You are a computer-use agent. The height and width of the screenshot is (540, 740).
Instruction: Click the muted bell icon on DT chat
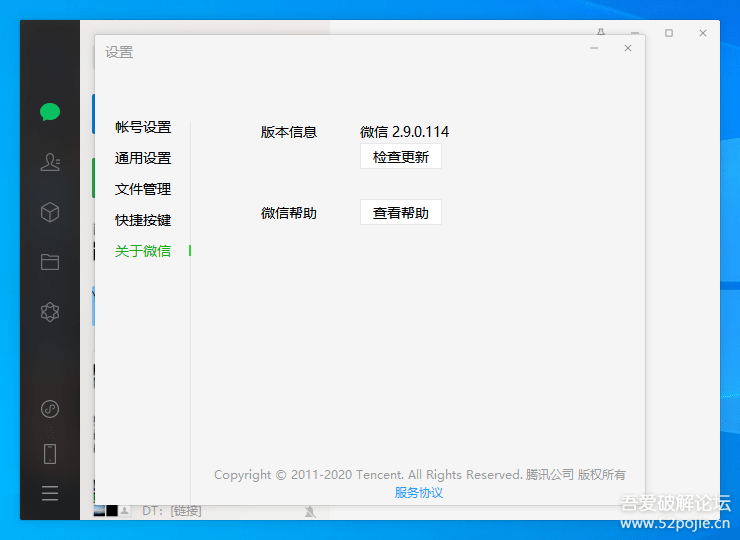coord(311,511)
